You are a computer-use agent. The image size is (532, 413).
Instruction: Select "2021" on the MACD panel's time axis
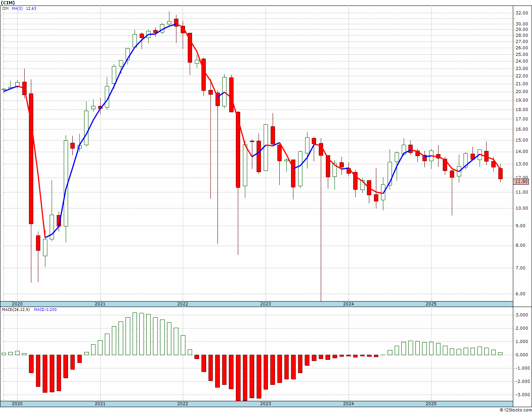(x=100, y=404)
